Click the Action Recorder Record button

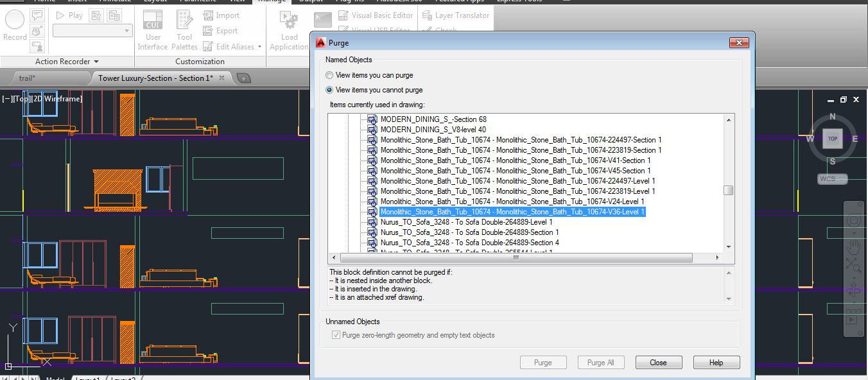(15, 26)
